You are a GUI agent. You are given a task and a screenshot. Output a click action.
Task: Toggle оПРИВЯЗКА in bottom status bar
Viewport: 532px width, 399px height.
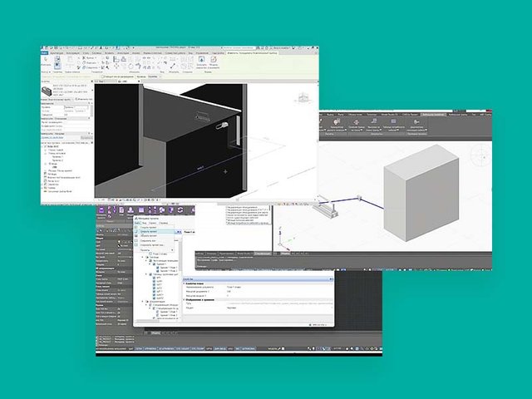[x=150, y=348]
